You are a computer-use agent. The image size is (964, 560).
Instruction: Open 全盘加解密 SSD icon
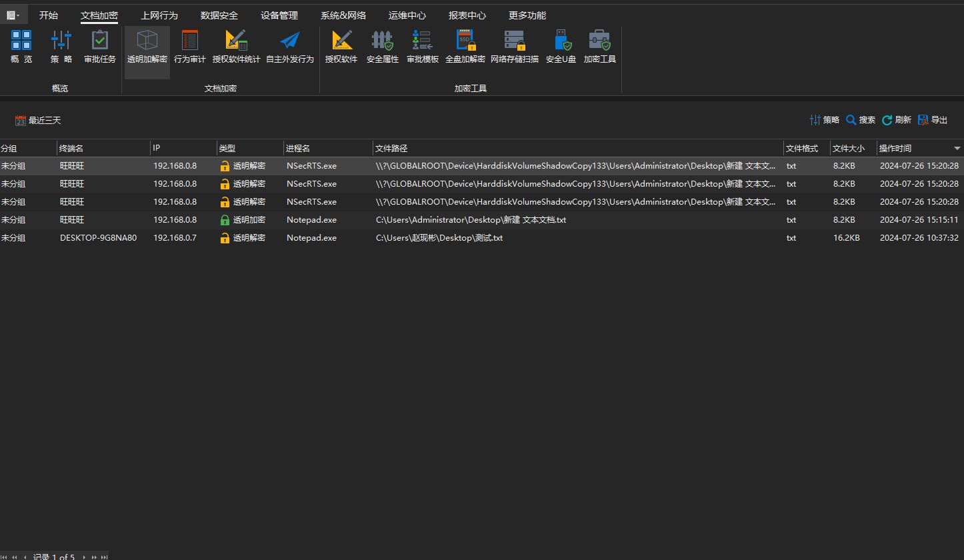click(465, 46)
